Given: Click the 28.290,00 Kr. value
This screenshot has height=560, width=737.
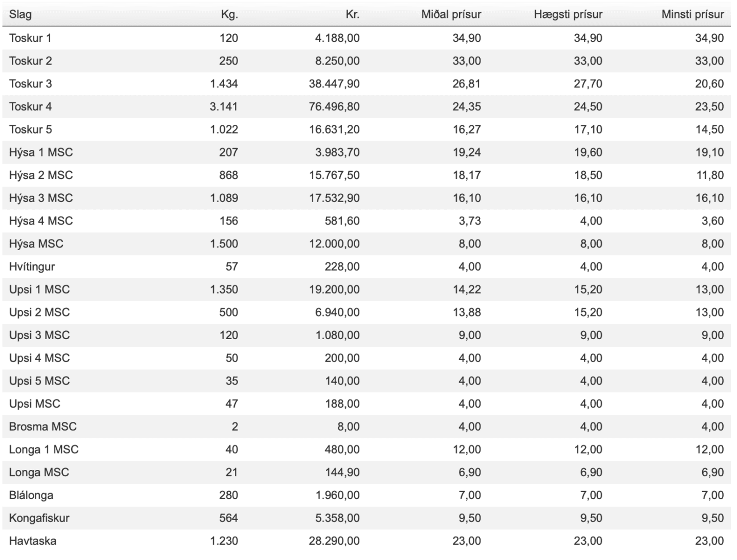Looking at the screenshot, I should coord(334,541).
